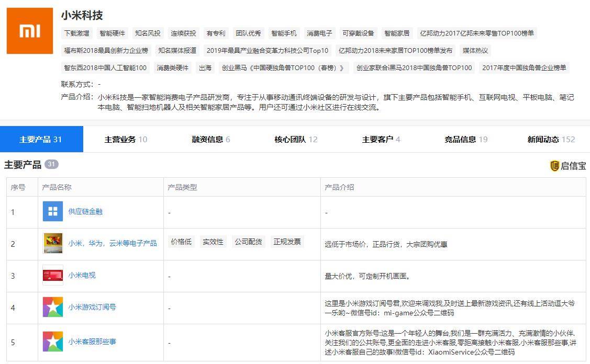Image resolution: width=590 pixels, height=364 pixels.
Task: Follow the 小米电视 product link
Action: pyautogui.click(x=82, y=275)
